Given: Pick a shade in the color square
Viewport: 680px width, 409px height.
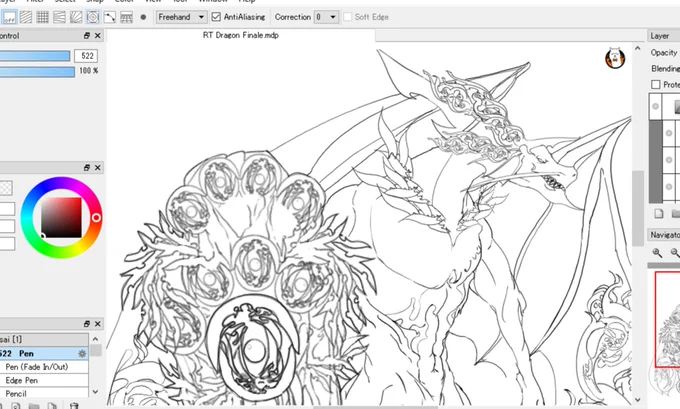Looking at the screenshot, I should 62,218.
